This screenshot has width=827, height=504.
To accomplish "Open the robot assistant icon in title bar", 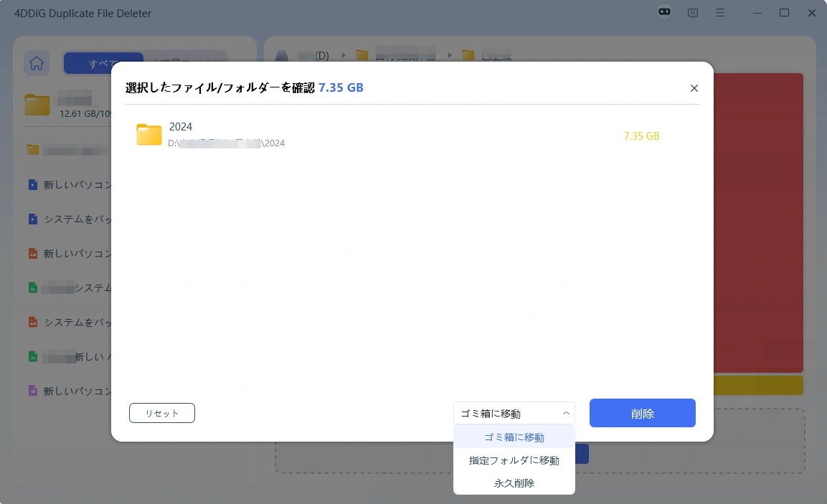I will tap(664, 11).
